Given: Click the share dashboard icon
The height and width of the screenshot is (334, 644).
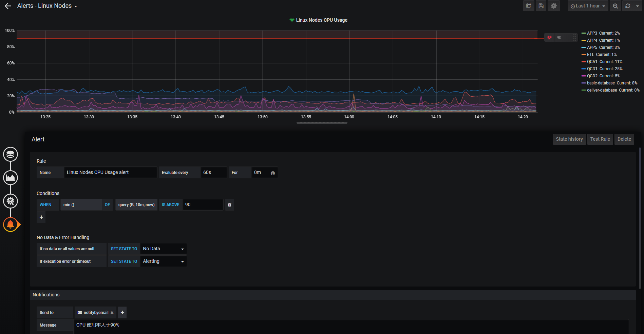Looking at the screenshot, I should pyautogui.click(x=529, y=6).
